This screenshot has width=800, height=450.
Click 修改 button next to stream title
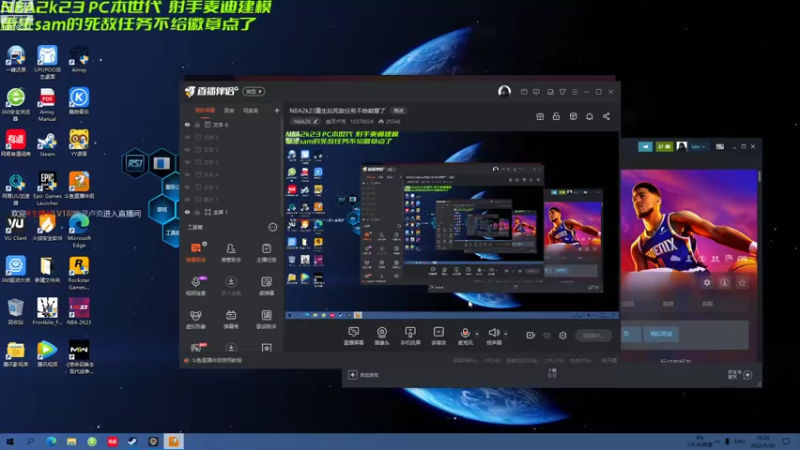click(x=398, y=111)
